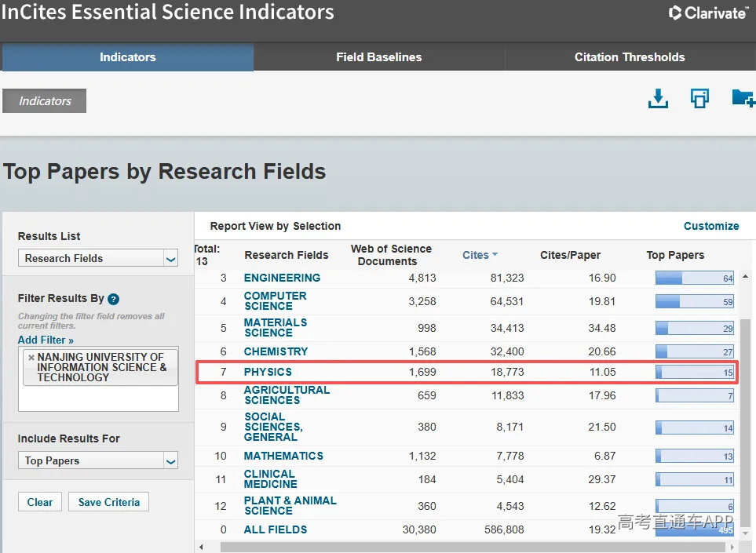Image resolution: width=756 pixels, height=553 pixels.
Task: Click the print report icon
Action: (699, 98)
